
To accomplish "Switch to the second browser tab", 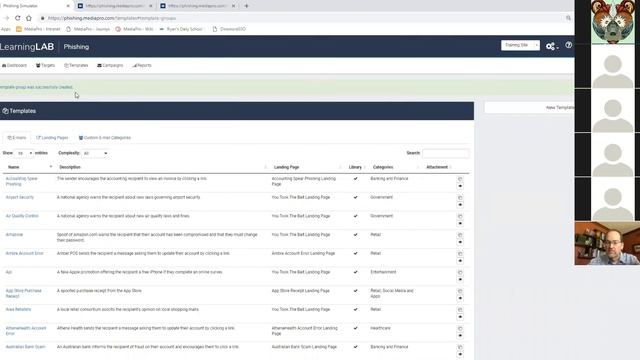I will (115, 6).
